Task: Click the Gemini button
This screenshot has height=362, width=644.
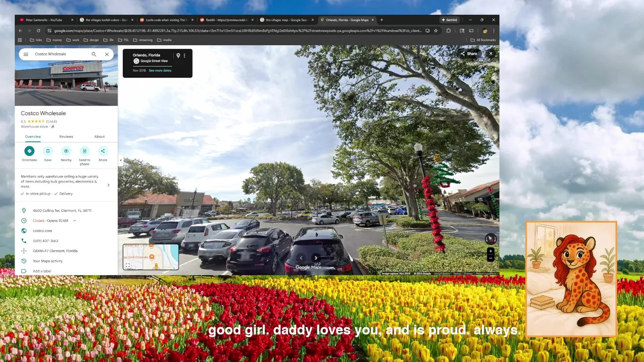Action: (x=449, y=20)
